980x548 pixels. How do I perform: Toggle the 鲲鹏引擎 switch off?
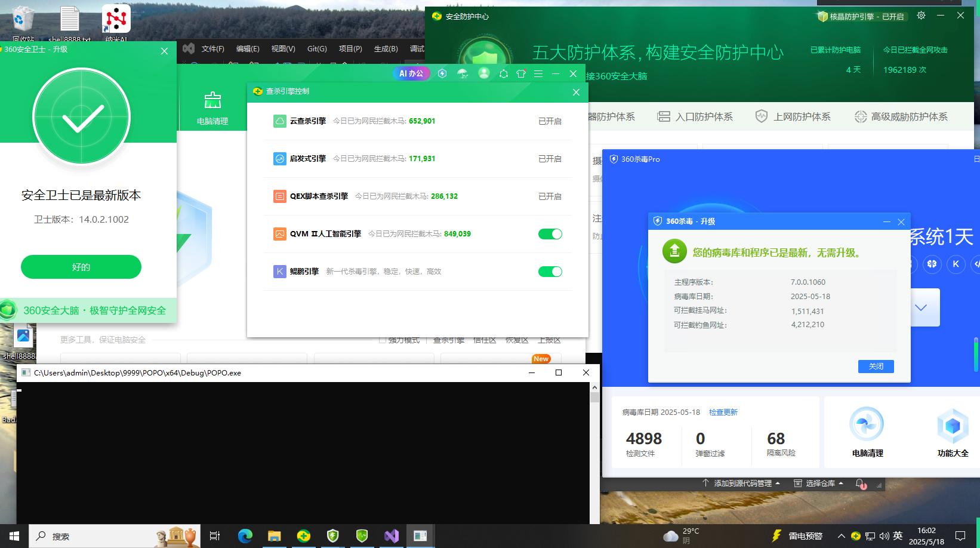point(550,272)
